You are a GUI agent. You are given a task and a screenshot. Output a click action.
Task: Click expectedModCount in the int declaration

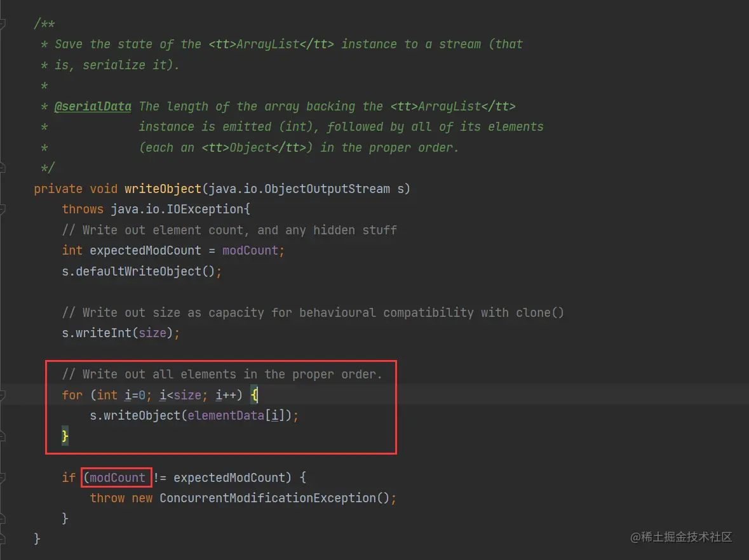tap(145, 250)
